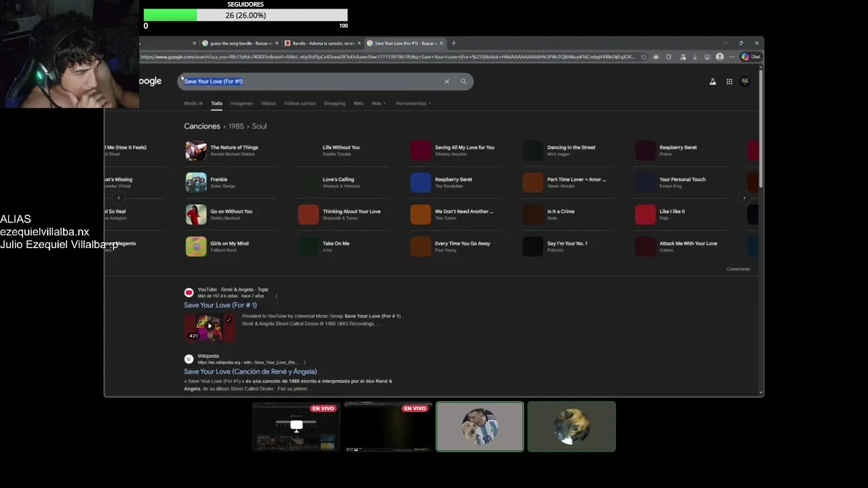Select 'Raspberry Beret' by The Revolution
Screen dimensions: 868x488
pos(455,182)
